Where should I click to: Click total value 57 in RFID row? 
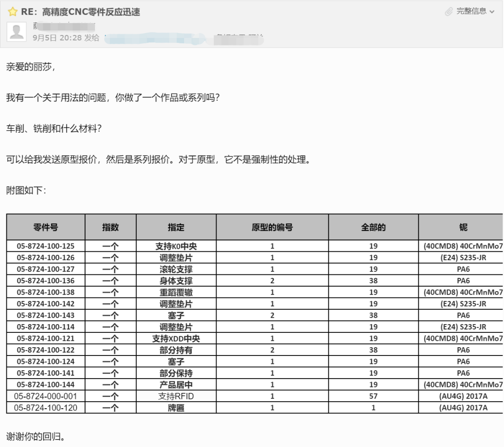pos(373,396)
